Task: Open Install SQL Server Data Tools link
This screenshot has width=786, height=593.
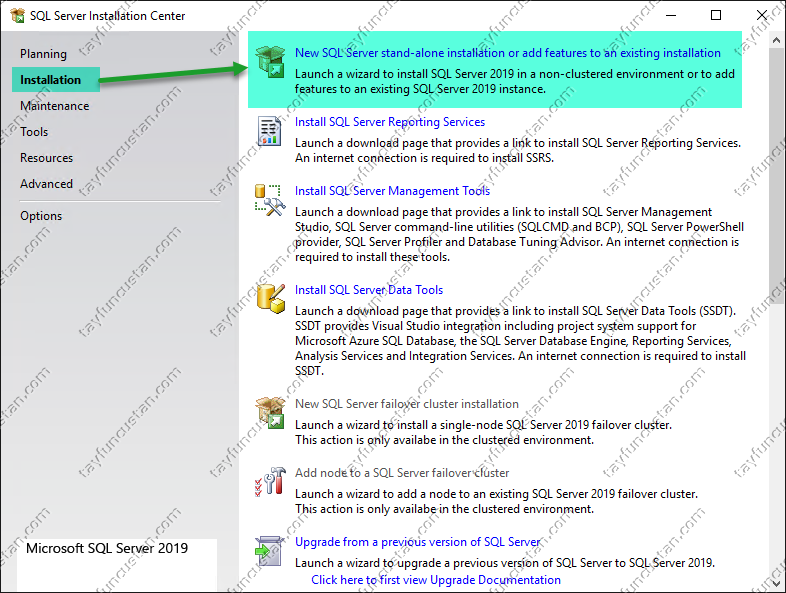Action: 369,290
